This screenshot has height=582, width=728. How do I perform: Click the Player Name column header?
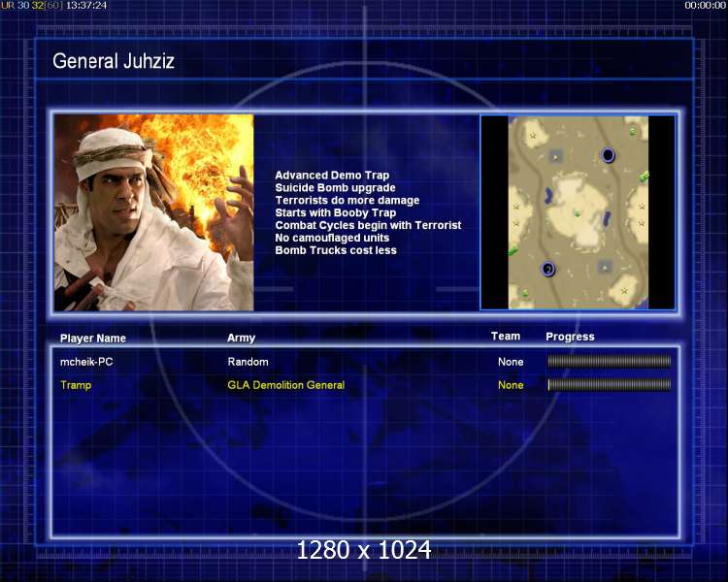93,339
